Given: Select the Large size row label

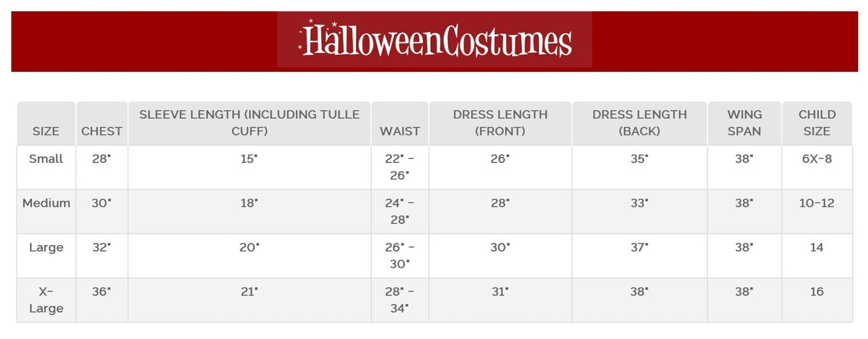Looking at the screenshot, I should 46,247.
